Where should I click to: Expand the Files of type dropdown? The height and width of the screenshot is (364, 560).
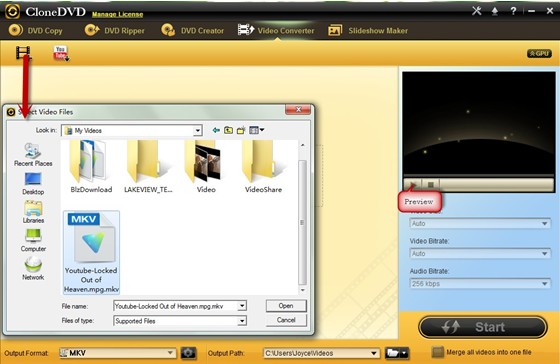[242, 321]
